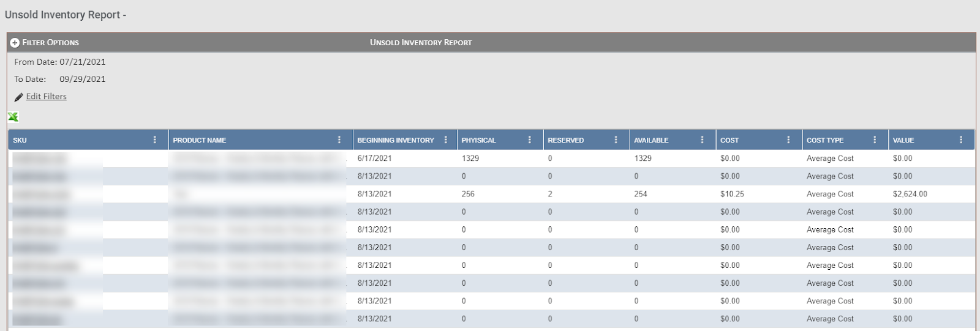The width and height of the screenshot is (980, 331).
Task: Click the pencil icon beside Edit Filters
Action: point(19,97)
